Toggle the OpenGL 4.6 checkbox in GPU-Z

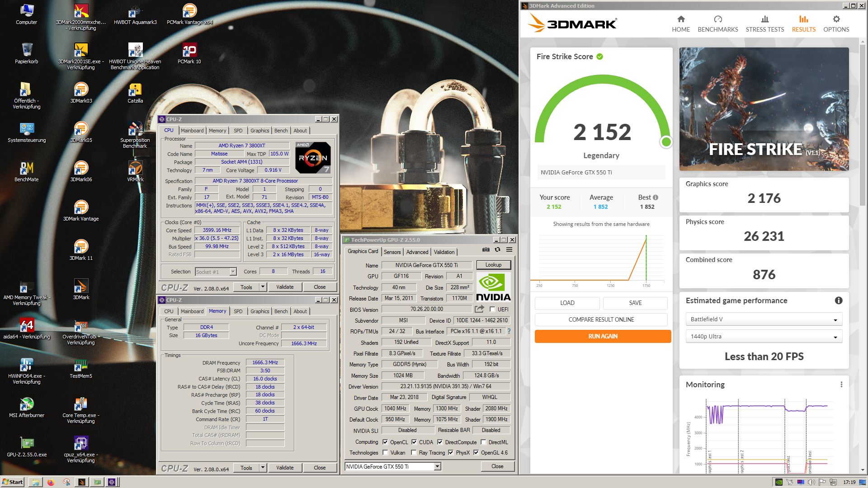click(x=476, y=453)
